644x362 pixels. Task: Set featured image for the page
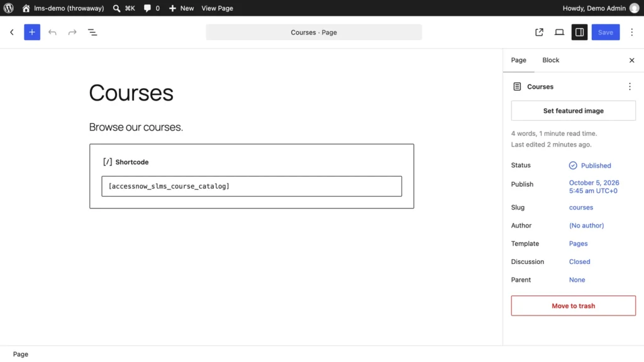coord(574,111)
